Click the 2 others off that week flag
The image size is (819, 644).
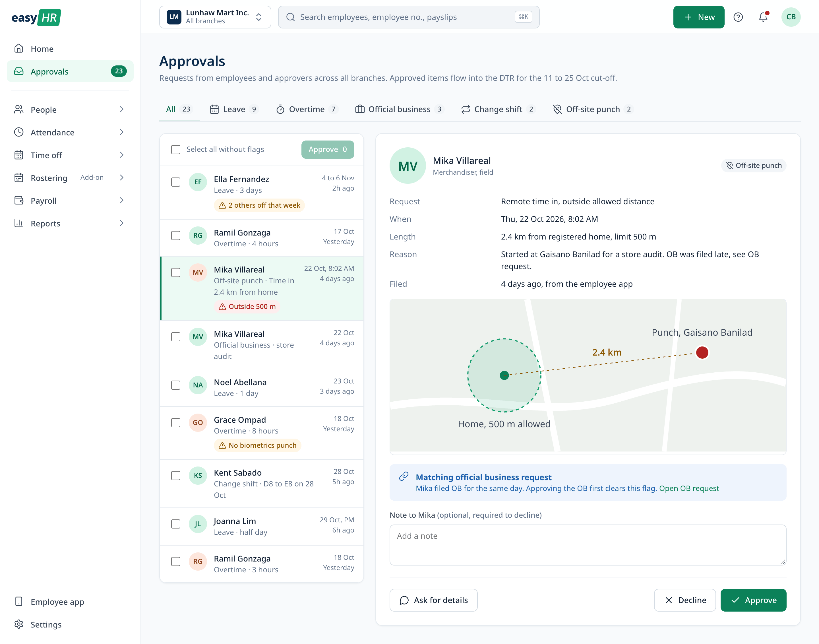coord(259,205)
